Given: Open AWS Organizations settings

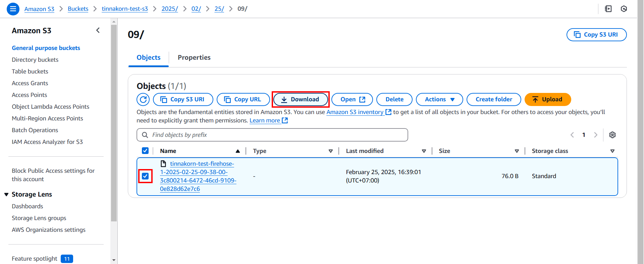Looking at the screenshot, I should tap(49, 230).
